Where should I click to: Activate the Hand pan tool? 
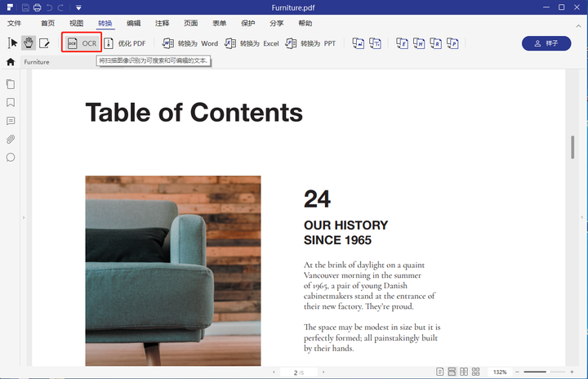29,43
